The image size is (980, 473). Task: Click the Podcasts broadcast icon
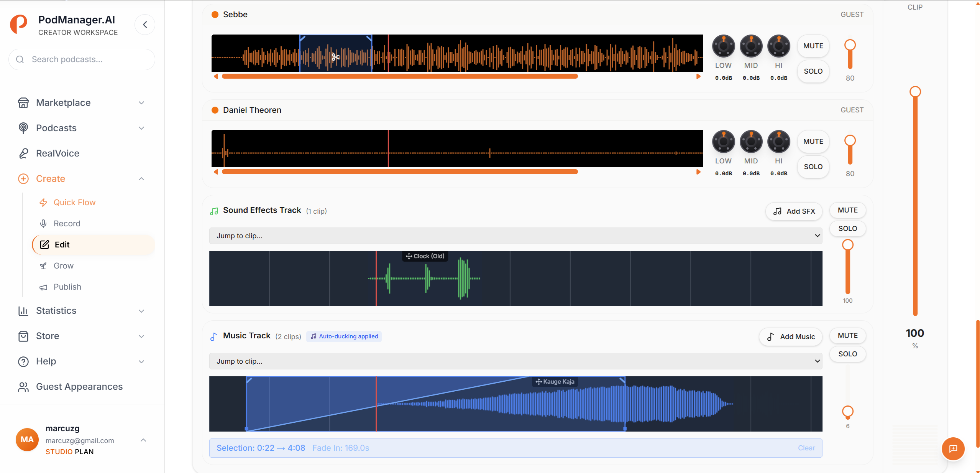tap(23, 128)
